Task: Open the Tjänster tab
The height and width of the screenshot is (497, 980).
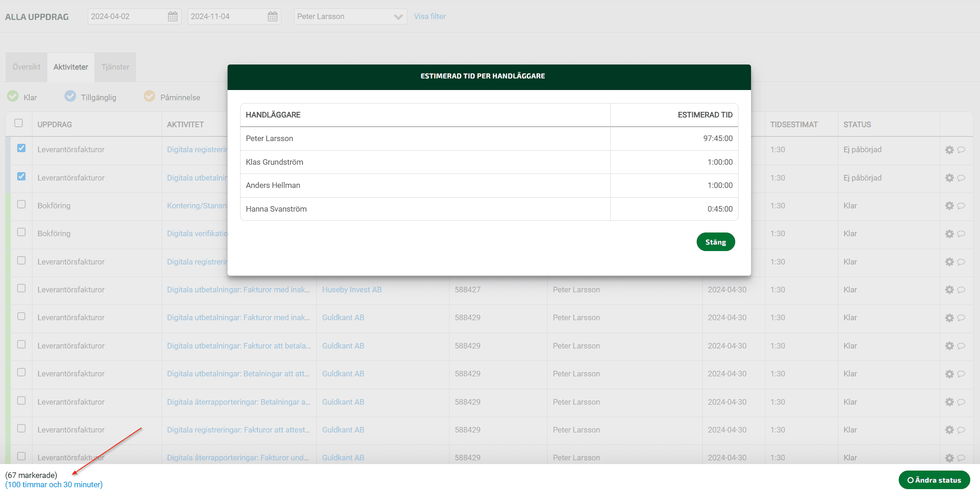Action: [x=115, y=67]
